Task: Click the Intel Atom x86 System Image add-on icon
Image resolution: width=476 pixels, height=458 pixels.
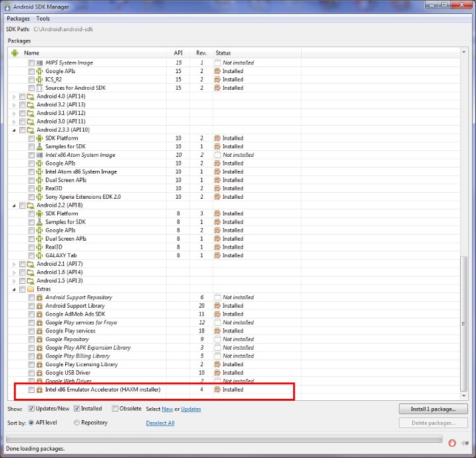Action: [39, 172]
